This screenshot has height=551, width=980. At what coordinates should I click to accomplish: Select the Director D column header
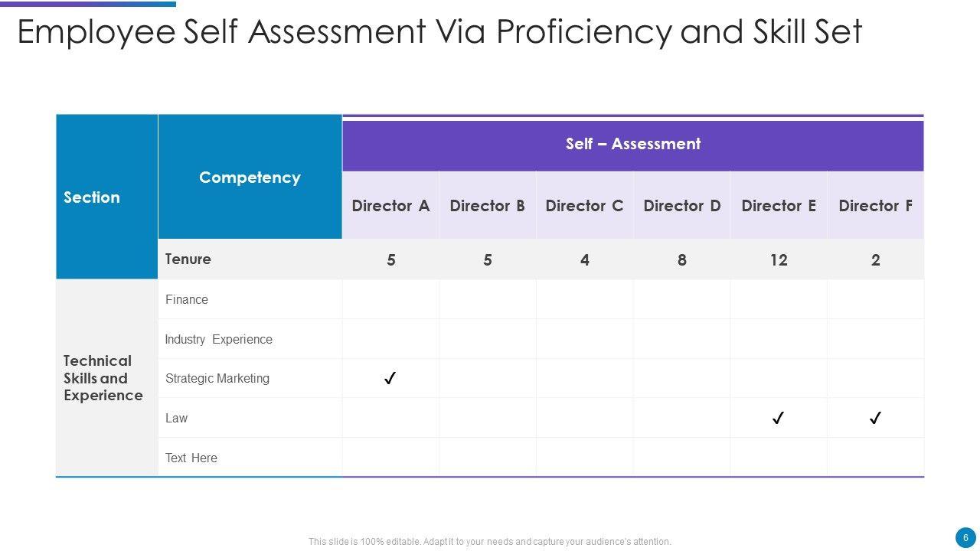coord(681,206)
